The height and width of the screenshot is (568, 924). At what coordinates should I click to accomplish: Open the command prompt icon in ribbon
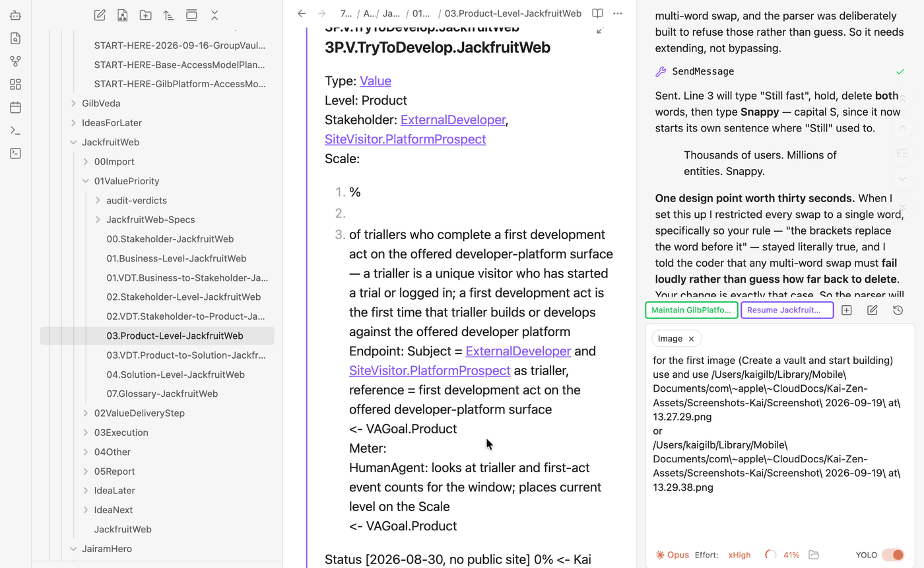point(16,130)
